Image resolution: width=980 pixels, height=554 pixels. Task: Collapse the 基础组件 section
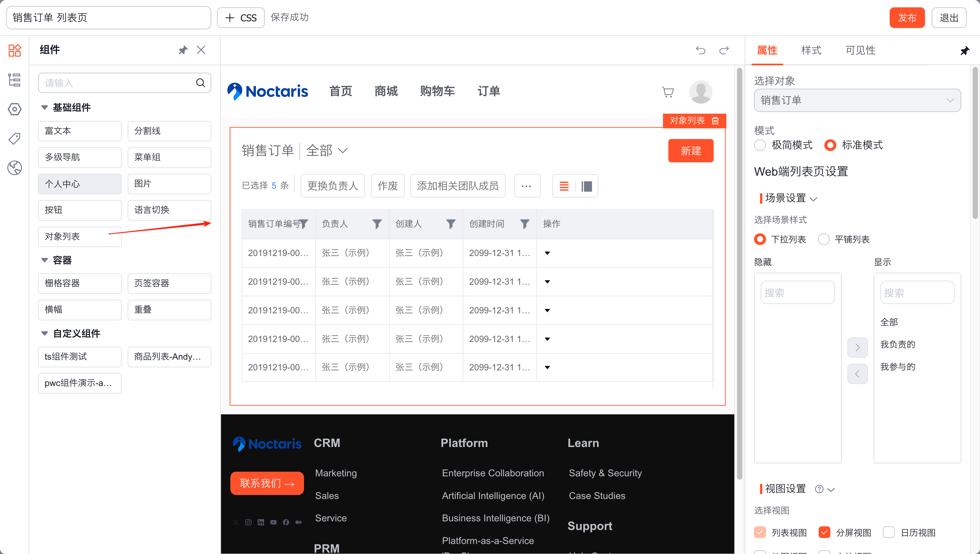point(45,108)
